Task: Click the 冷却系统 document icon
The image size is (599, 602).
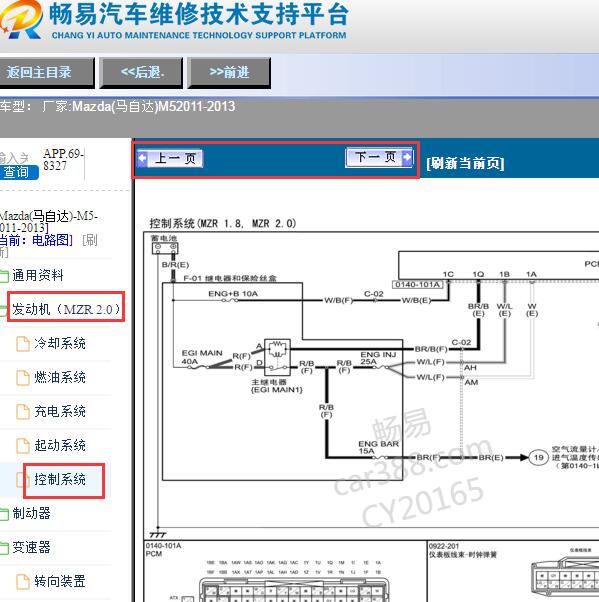Action: click(23, 344)
